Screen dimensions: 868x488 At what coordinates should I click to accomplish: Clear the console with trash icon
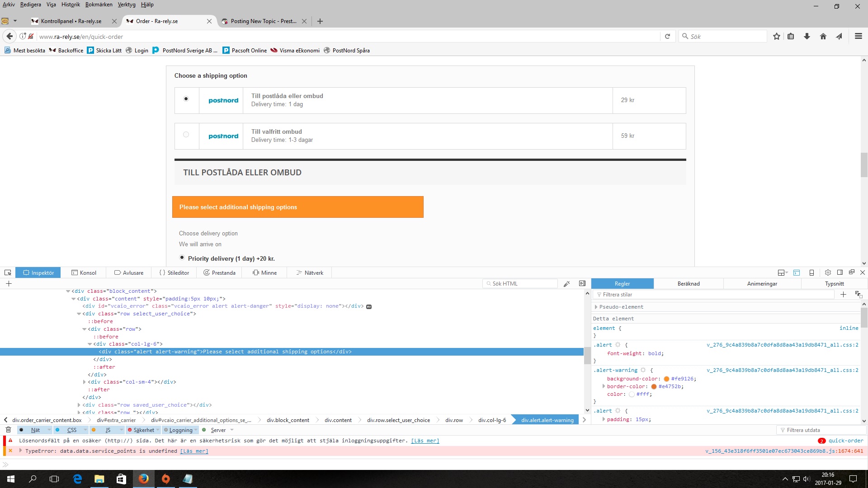[x=8, y=430]
